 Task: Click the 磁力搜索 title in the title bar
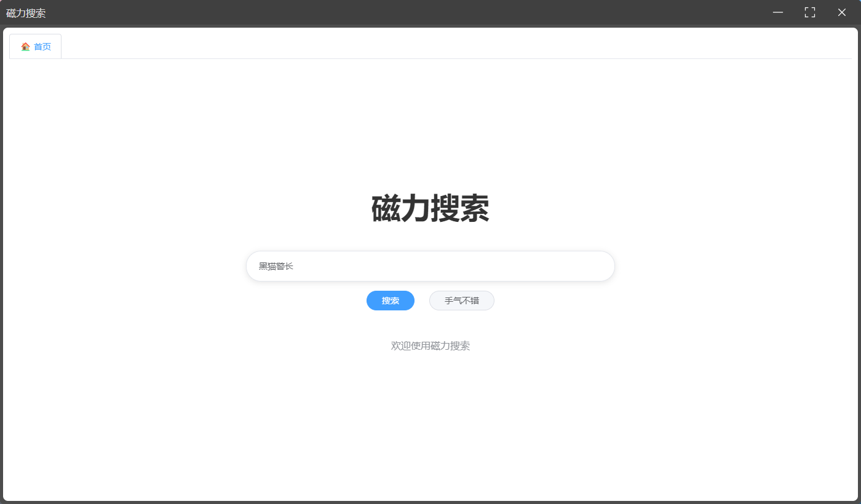coord(26,13)
